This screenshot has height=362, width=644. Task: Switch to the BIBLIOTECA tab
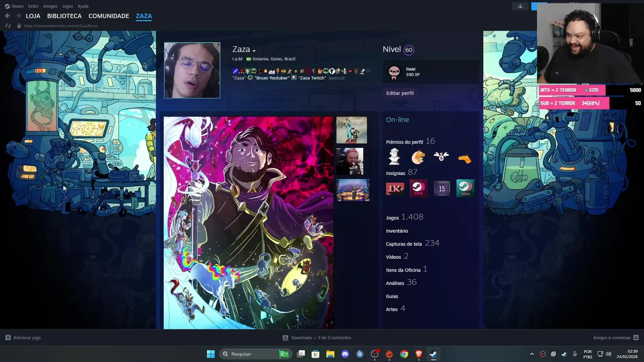pos(64,16)
